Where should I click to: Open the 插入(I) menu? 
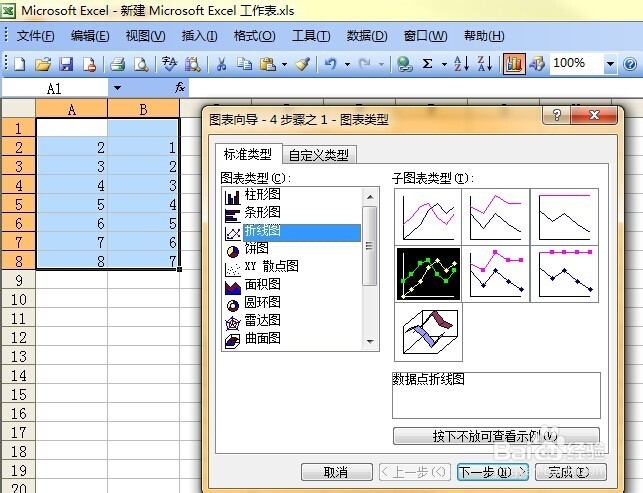click(199, 36)
